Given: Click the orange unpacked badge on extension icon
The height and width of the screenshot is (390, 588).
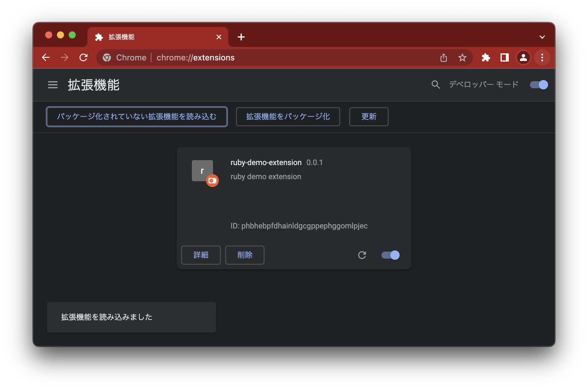Looking at the screenshot, I should click(212, 181).
